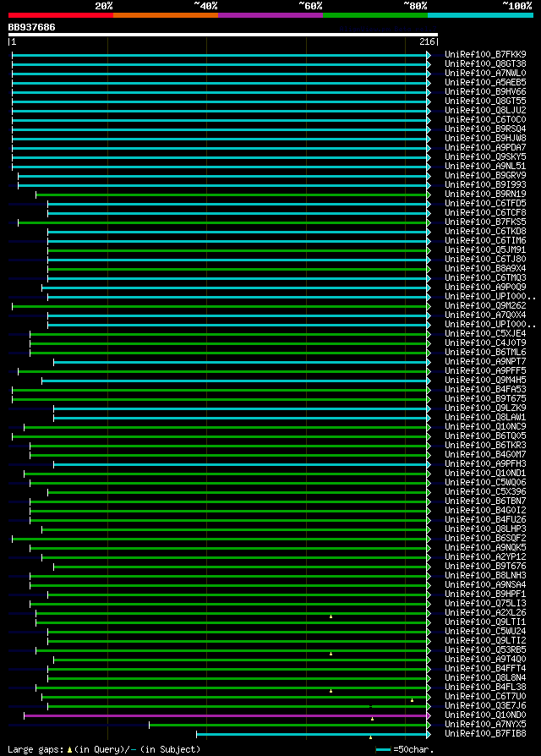Click UniRef100_B4G0M7 hit name
The image size is (541, 756).
click(x=485, y=454)
